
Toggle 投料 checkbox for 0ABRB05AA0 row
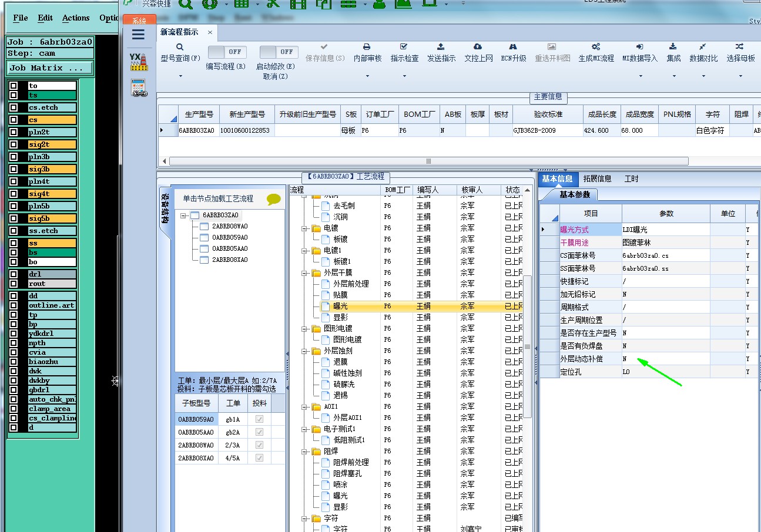coord(259,432)
